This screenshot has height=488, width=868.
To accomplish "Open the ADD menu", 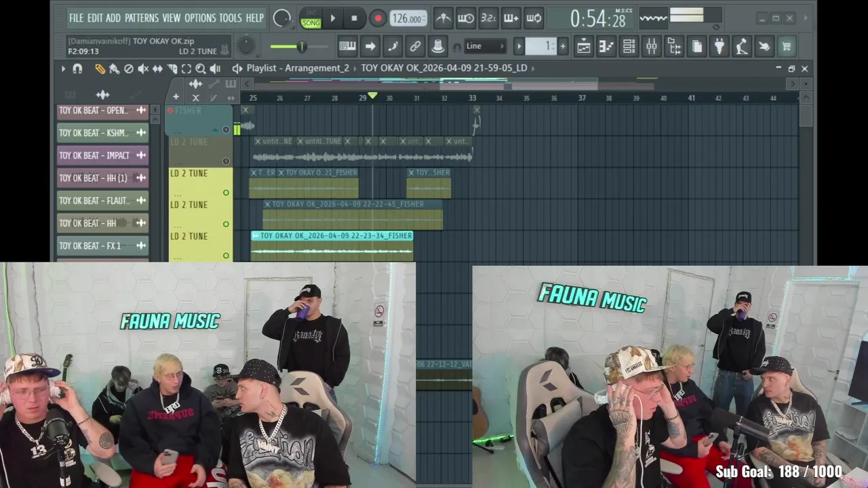I will pyautogui.click(x=113, y=18).
